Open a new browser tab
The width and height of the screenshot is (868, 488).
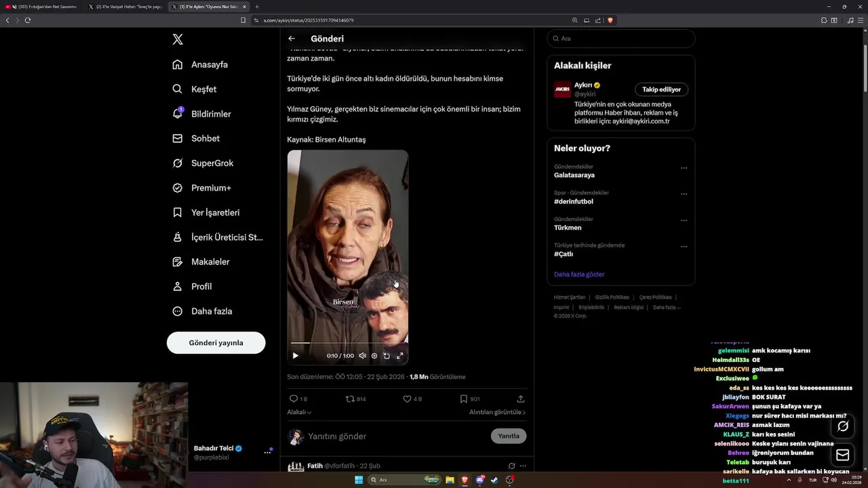(256, 7)
